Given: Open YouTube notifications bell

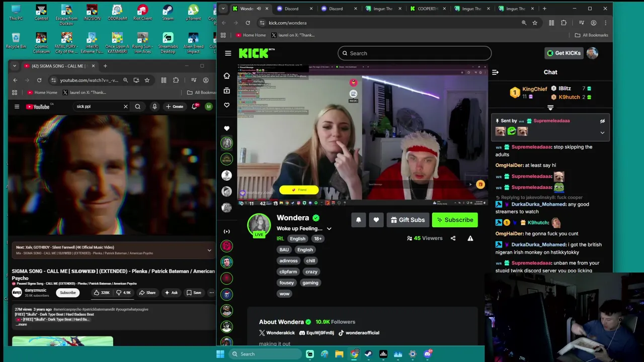Looking at the screenshot, I should (x=195, y=107).
